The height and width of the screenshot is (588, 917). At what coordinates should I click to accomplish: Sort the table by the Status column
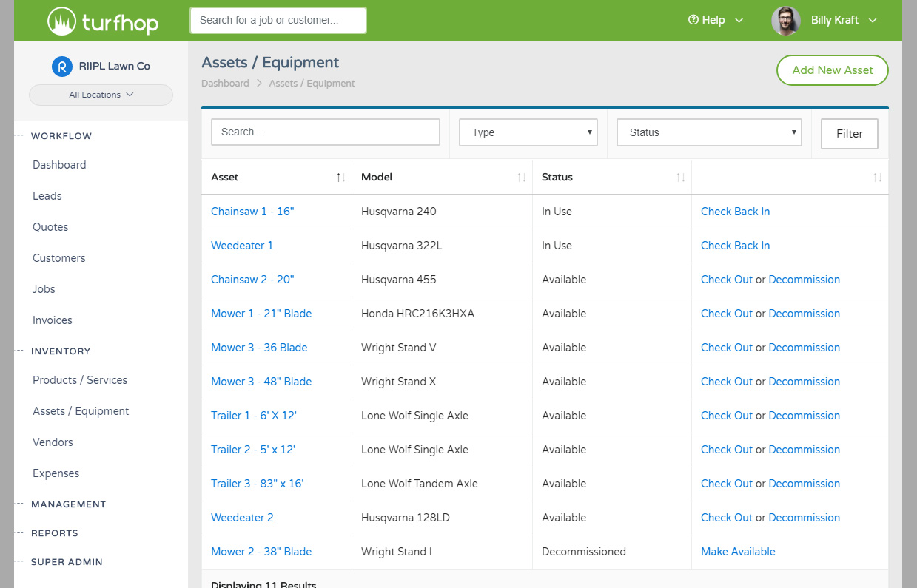679,177
